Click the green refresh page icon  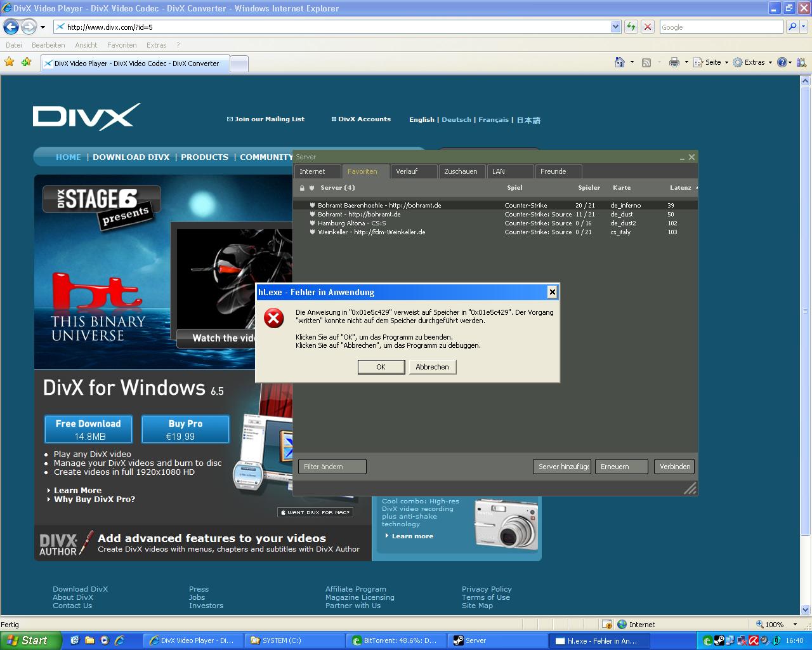631,27
